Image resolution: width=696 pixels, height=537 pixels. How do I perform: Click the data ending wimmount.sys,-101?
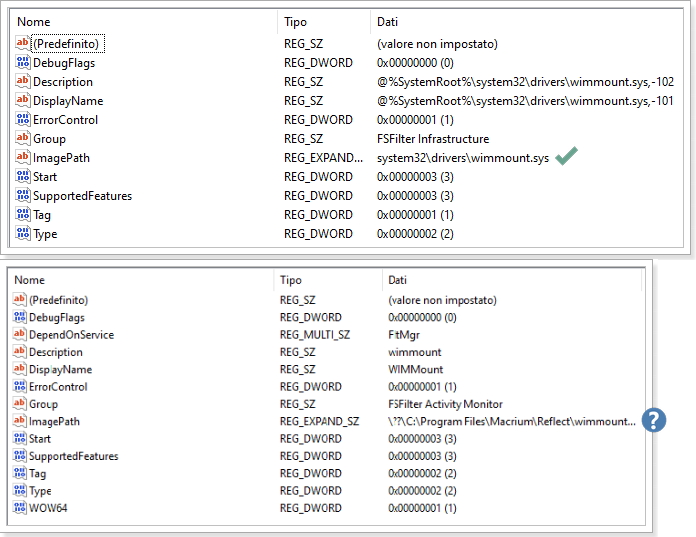525,101
